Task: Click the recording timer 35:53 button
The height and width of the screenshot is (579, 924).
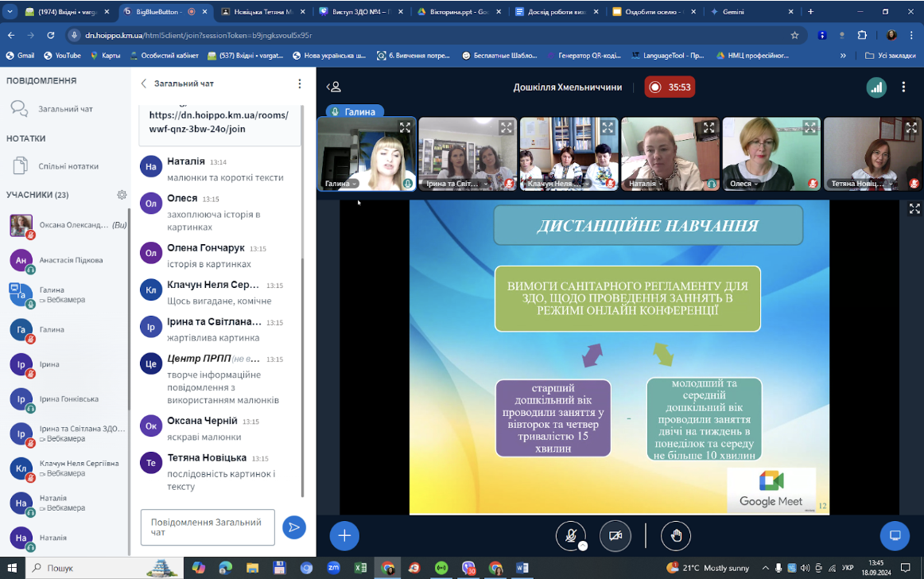Action: click(x=670, y=87)
